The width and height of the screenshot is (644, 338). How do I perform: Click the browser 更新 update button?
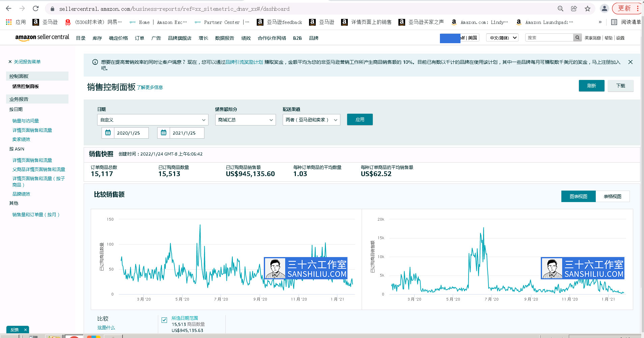click(x=626, y=8)
